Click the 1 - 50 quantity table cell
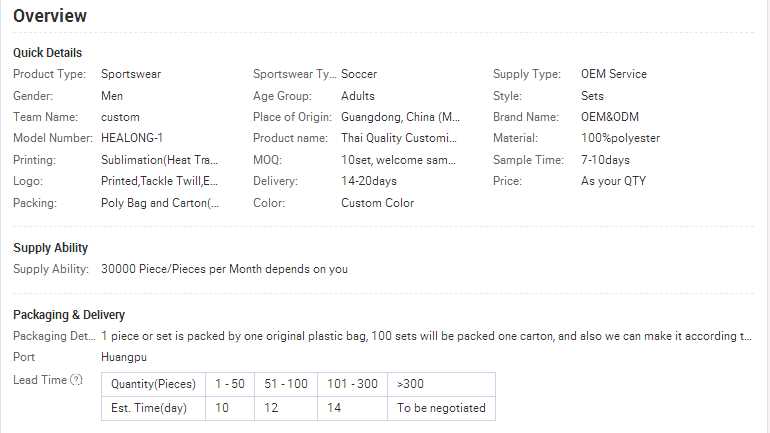 tap(230, 384)
